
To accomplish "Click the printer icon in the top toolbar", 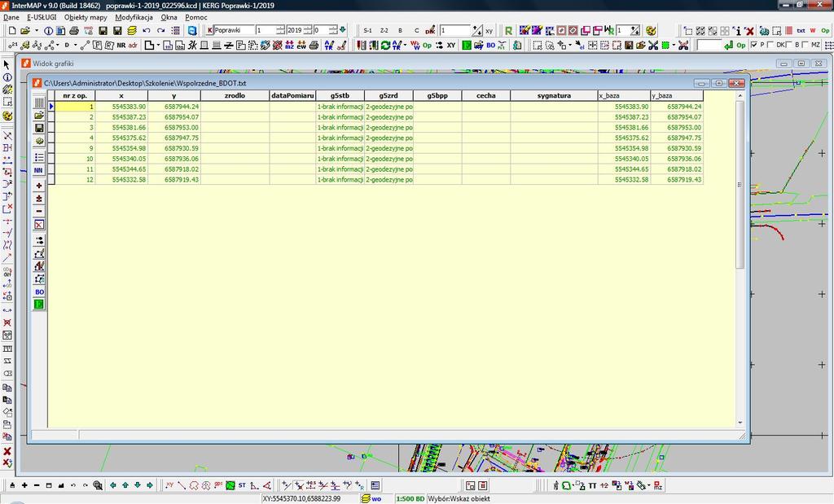I will coord(74,31).
